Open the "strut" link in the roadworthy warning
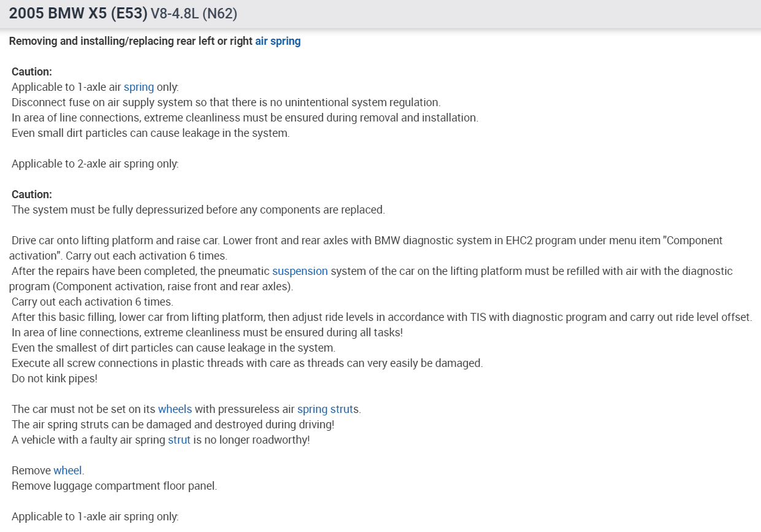 coord(179,440)
